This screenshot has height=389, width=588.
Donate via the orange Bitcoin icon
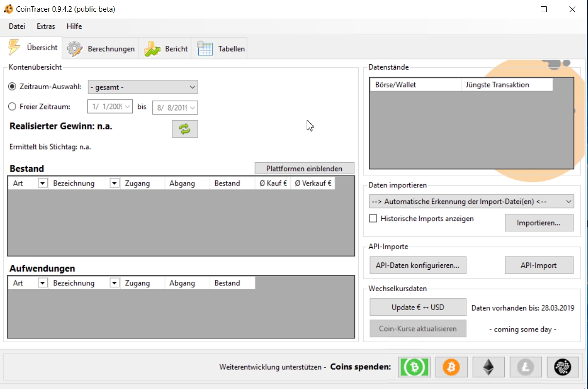[451, 367]
